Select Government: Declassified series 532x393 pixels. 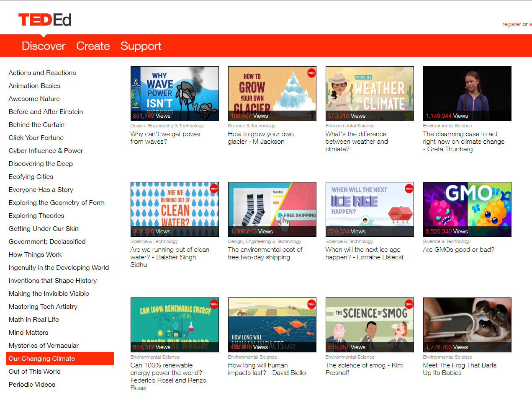47,242
